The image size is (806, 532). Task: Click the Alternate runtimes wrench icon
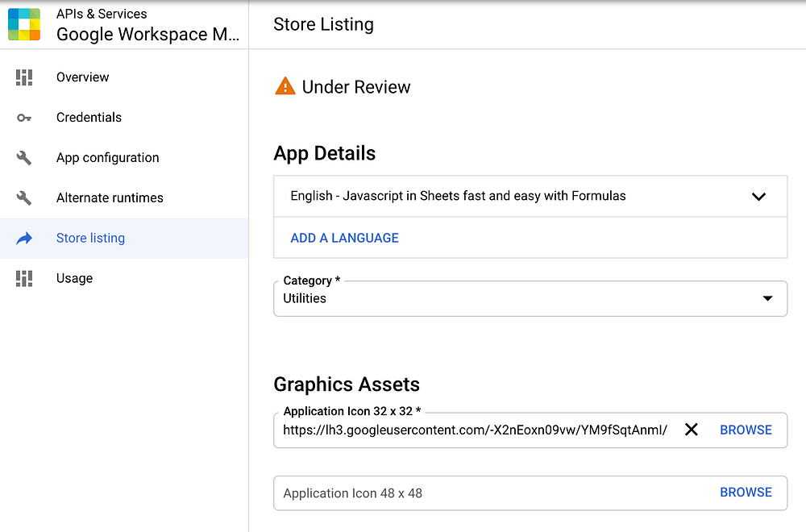tap(24, 198)
